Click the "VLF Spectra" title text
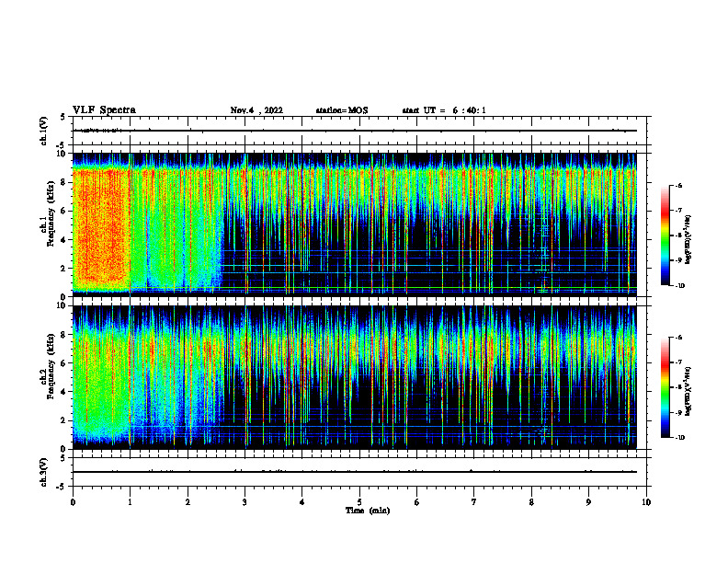This screenshot has width=728, height=563. 104,110
